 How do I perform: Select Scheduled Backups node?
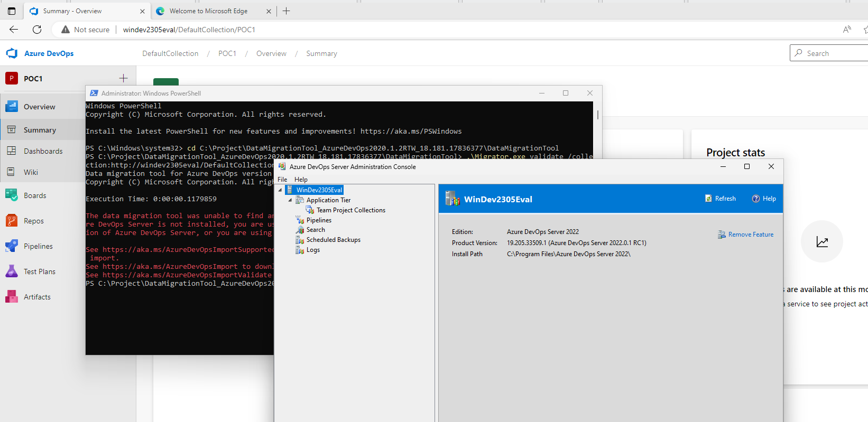[334, 240]
